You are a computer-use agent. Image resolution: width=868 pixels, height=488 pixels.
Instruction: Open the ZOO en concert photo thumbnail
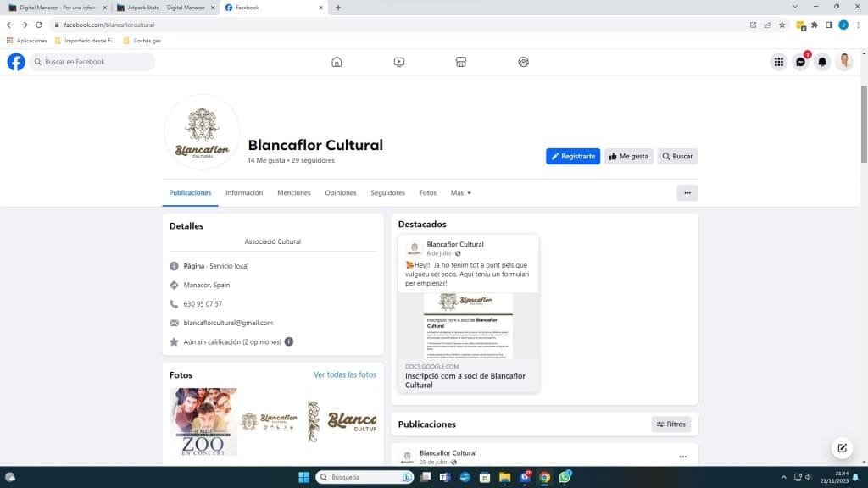click(203, 422)
